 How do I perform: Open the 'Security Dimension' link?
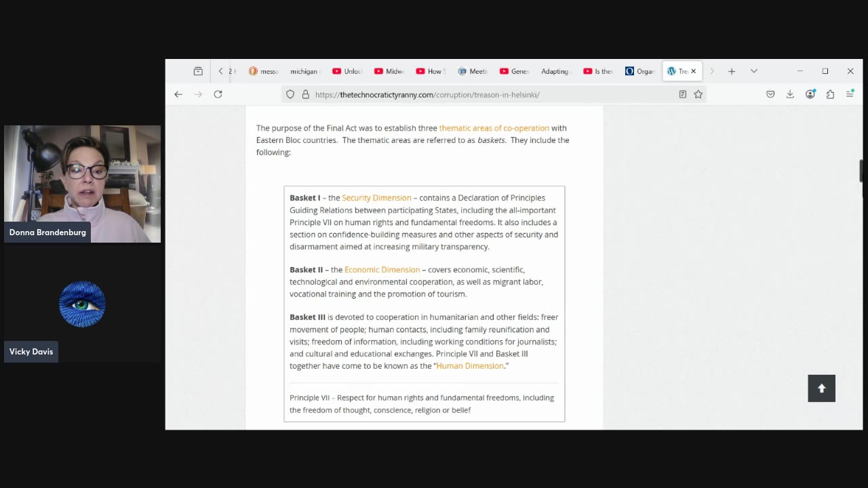376,198
